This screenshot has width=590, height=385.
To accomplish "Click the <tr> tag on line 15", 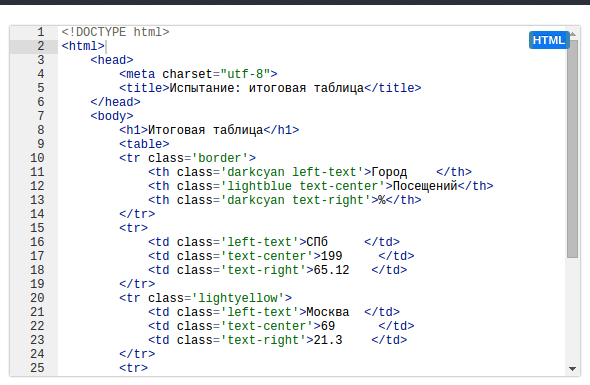I will 134,228.
